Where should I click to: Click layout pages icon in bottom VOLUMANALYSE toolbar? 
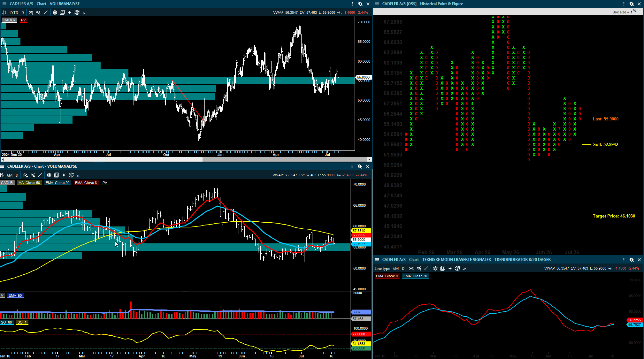tap(57, 175)
